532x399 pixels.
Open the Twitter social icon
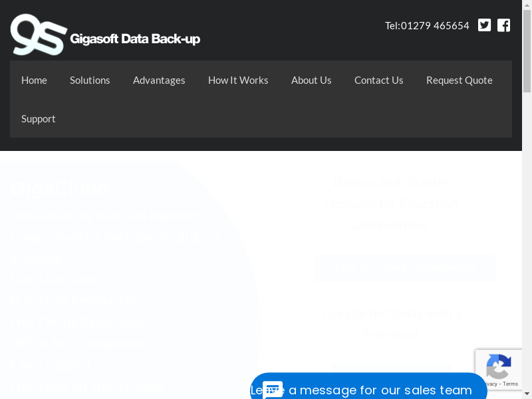[x=484, y=25]
